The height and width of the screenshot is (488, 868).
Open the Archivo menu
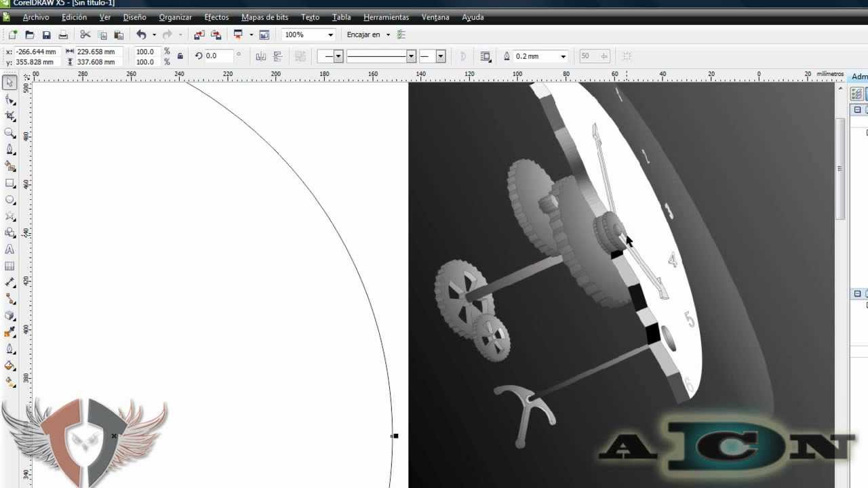[x=36, y=17]
